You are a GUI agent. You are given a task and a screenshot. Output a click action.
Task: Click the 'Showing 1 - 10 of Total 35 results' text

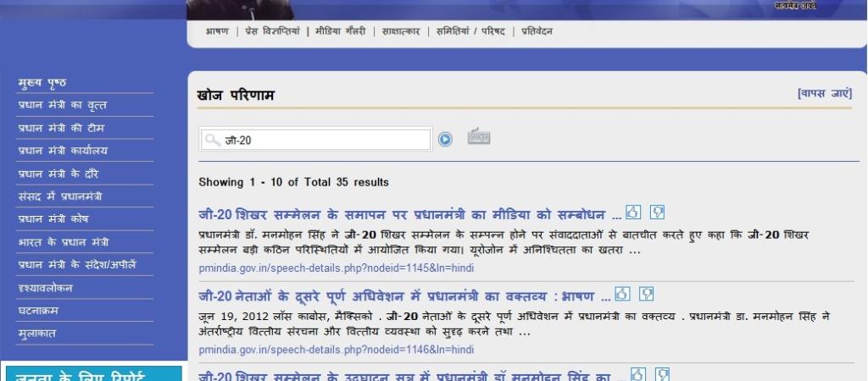(x=293, y=182)
